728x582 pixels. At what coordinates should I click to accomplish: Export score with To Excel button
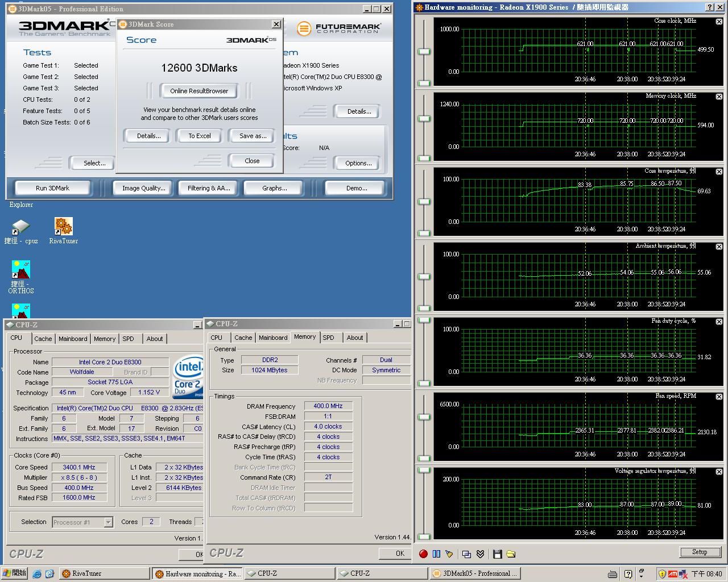(x=200, y=136)
